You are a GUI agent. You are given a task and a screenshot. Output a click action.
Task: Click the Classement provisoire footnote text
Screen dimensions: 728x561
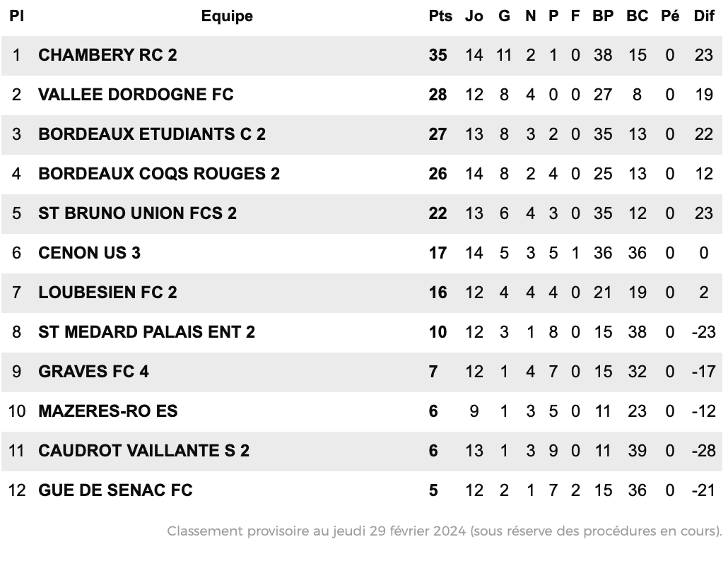click(445, 531)
